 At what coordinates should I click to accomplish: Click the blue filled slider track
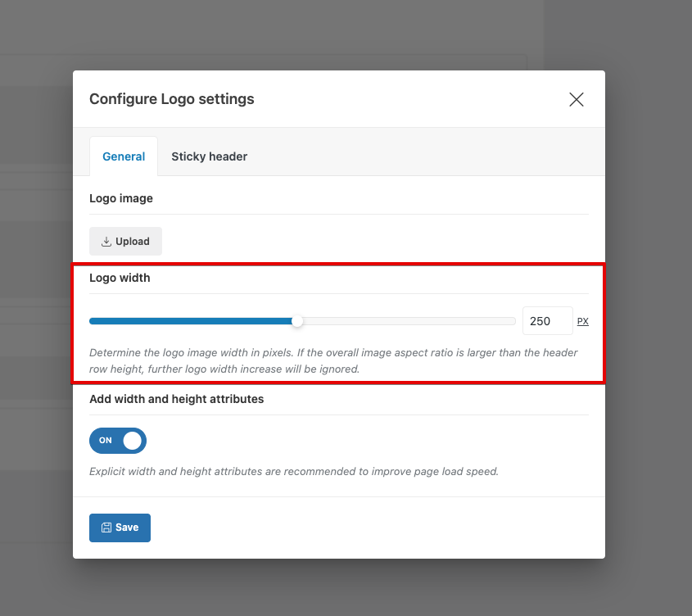point(192,321)
